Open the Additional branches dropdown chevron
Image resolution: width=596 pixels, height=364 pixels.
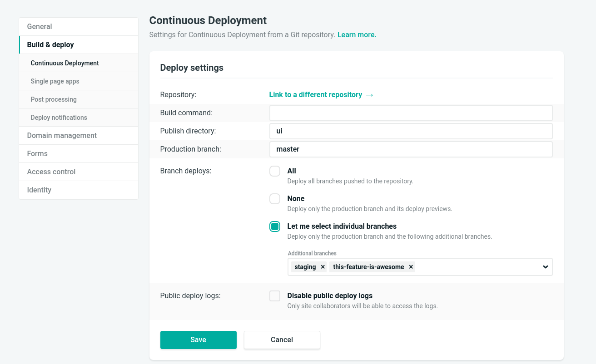tap(545, 267)
